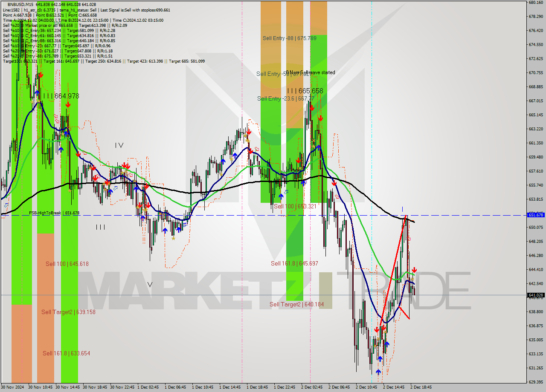Click the 'Sell Target2 | 640.184' level label

pos(296,304)
